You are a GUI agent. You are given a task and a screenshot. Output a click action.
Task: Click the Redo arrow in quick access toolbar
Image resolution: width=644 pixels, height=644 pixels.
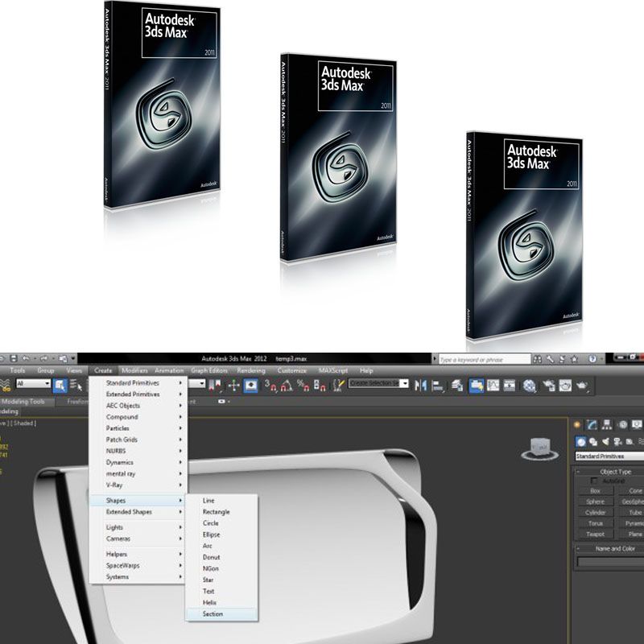click(x=44, y=358)
